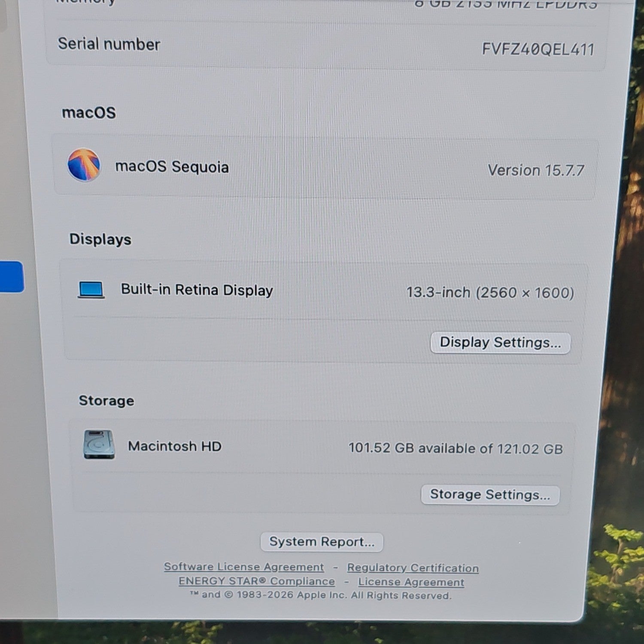Open Display Settings
644x644 pixels.
pos(500,343)
